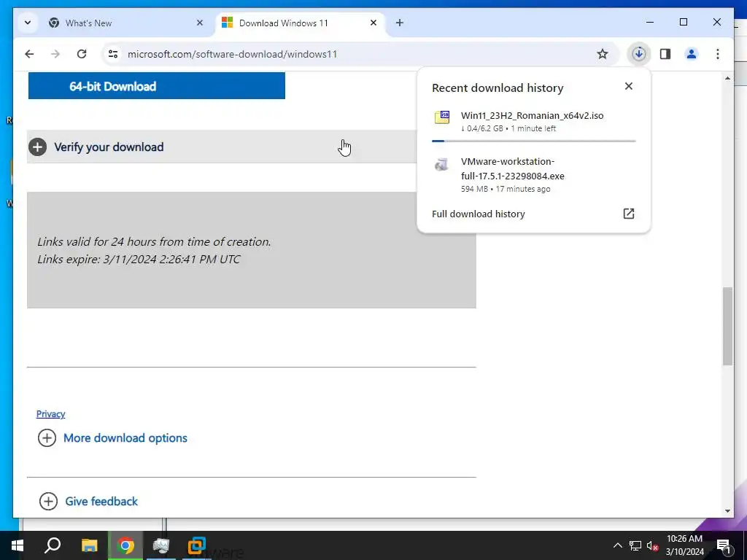Click the scrollbar down arrow
Viewport: 747px width, 560px height.
point(727,511)
